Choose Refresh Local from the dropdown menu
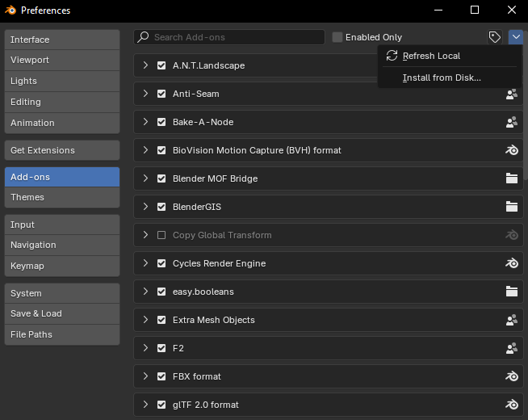528x420 pixels. (431, 56)
